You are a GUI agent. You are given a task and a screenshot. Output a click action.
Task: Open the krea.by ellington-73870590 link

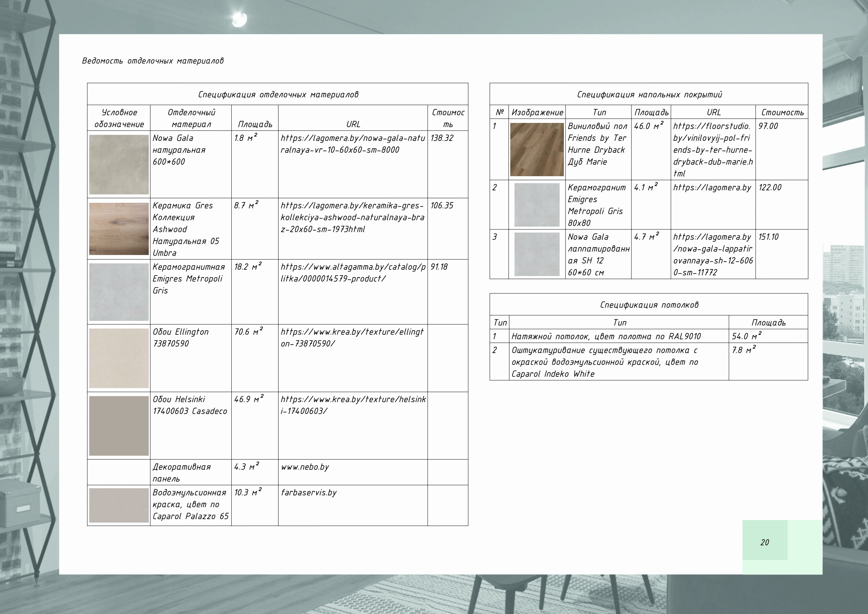(352, 337)
